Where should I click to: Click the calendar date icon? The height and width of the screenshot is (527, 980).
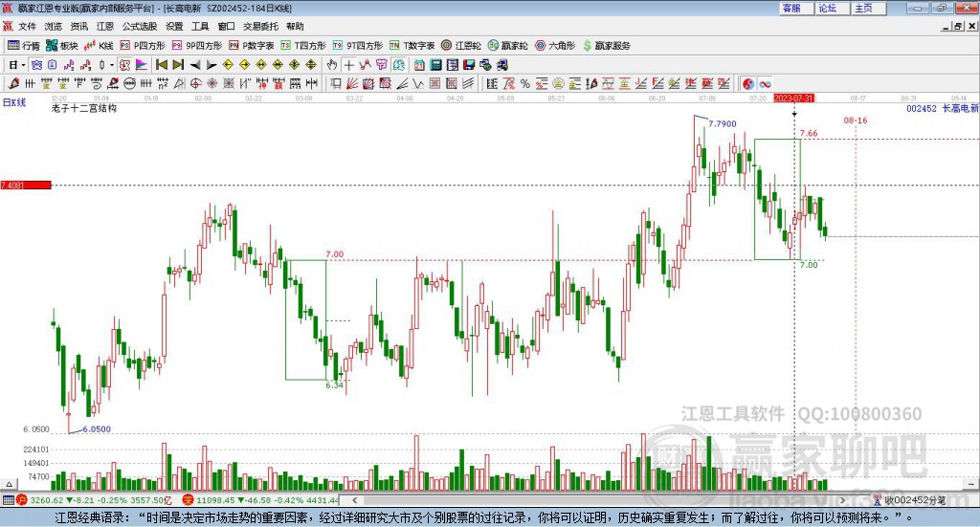point(419,65)
